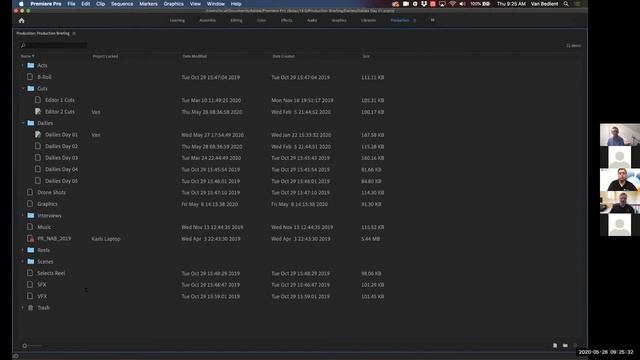640x360 pixels.
Task: Click the AirPlay display icon in menu bar
Action: pos(442,4)
